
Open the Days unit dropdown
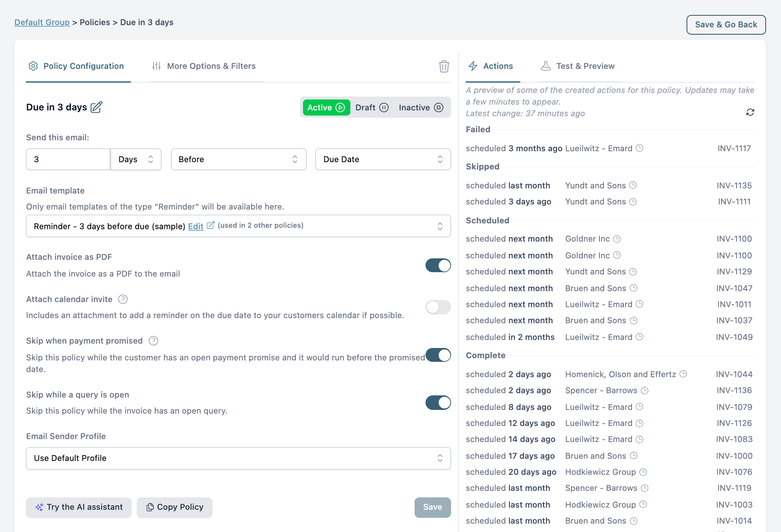(x=136, y=159)
